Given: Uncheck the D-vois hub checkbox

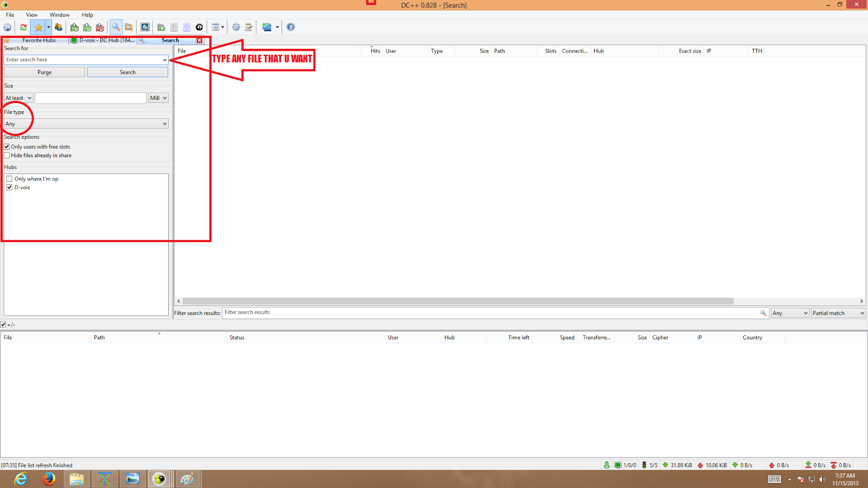Looking at the screenshot, I should point(9,187).
